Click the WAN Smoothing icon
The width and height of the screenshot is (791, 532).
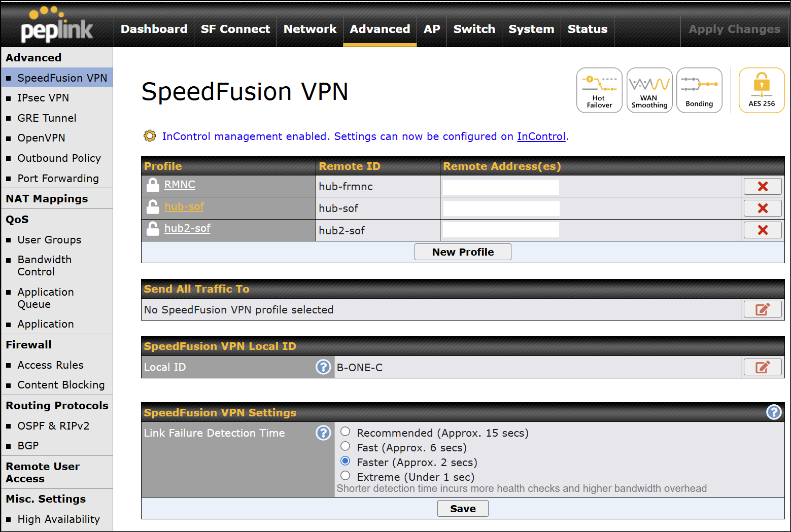click(649, 90)
